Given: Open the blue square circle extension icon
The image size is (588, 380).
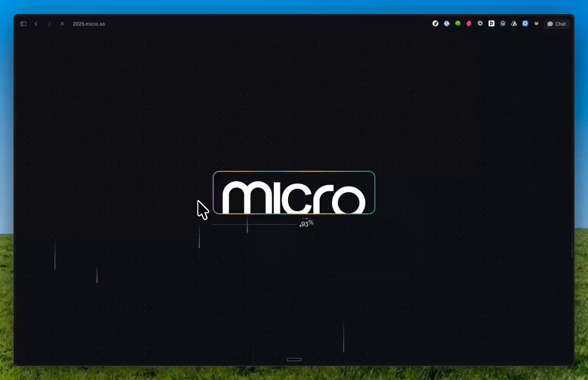Looking at the screenshot, I should (525, 24).
